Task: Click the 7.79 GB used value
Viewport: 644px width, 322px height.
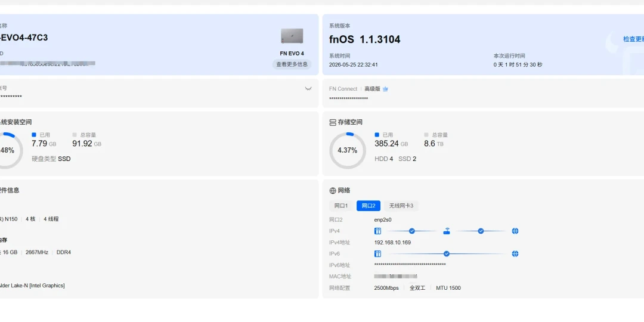Action: 44,144
